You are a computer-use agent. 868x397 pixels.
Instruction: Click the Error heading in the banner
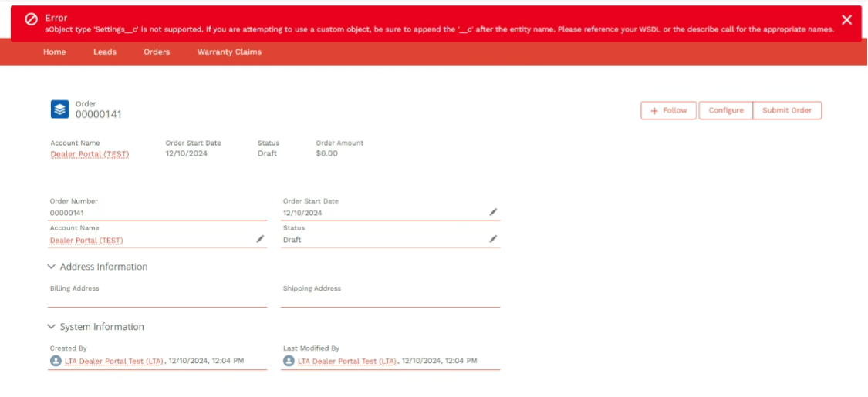click(56, 19)
